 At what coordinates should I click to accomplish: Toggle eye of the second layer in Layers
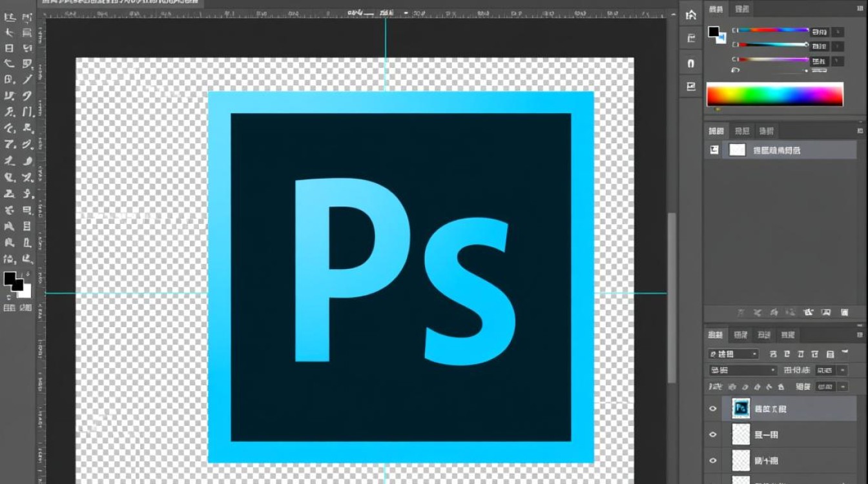point(713,434)
